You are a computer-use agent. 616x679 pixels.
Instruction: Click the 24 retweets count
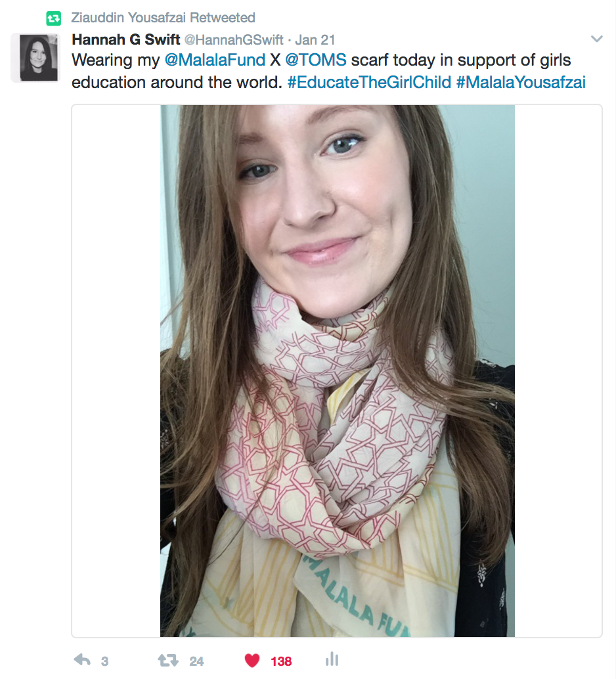pos(196,661)
